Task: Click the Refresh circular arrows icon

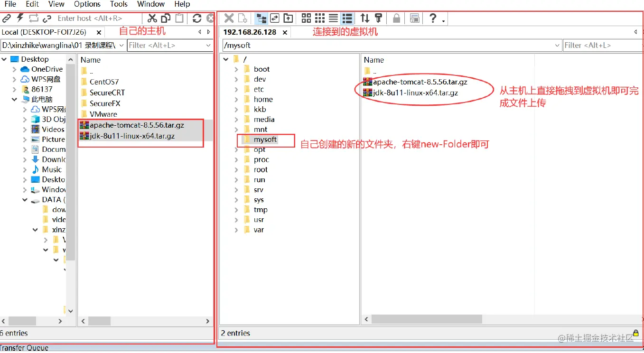Action: tap(197, 18)
